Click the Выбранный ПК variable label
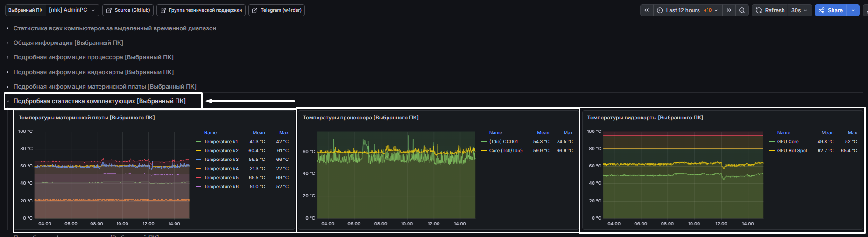The width and height of the screenshot is (868, 237). 25,10
